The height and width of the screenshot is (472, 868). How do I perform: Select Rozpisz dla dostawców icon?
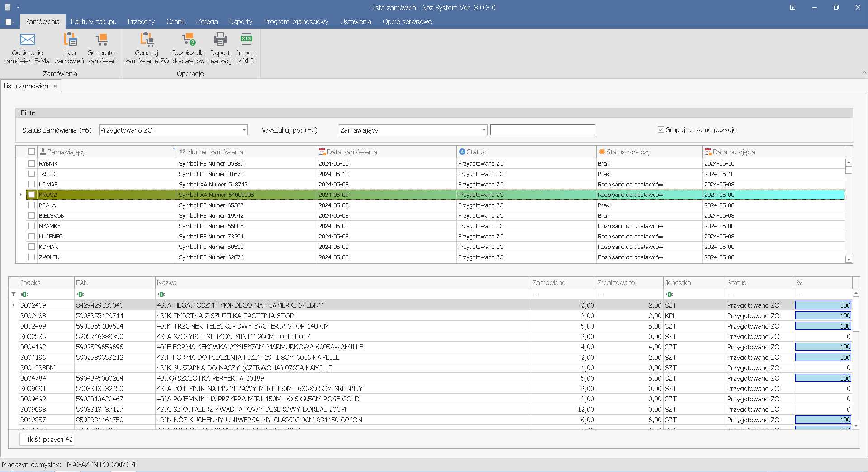(189, 40)
